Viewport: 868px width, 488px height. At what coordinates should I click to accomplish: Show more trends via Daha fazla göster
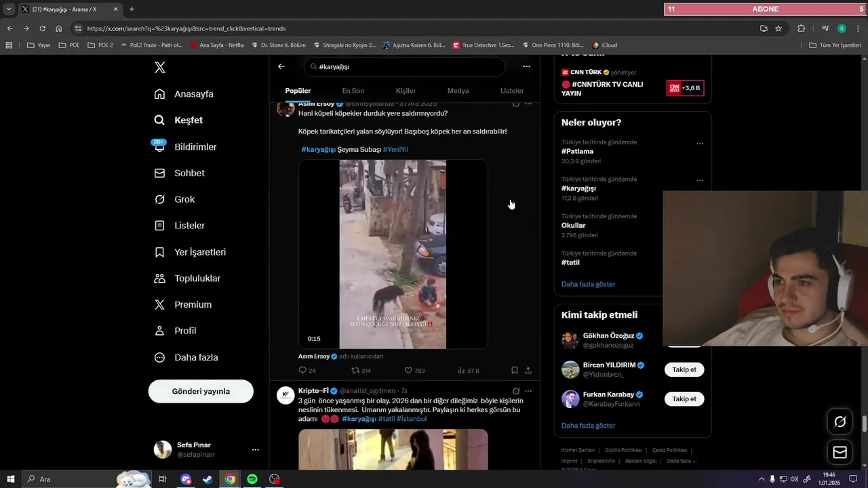588,284
